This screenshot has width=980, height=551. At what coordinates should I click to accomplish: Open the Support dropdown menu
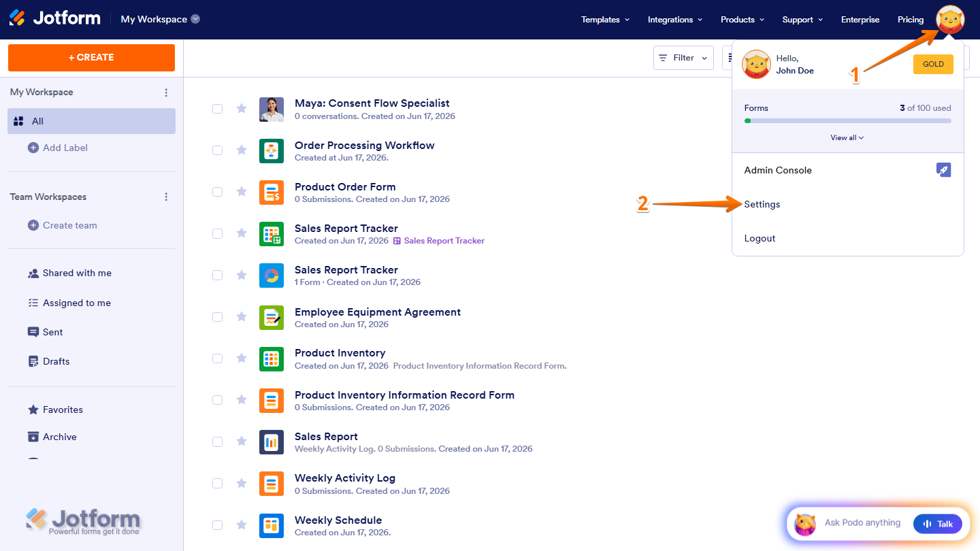(802, 20)
